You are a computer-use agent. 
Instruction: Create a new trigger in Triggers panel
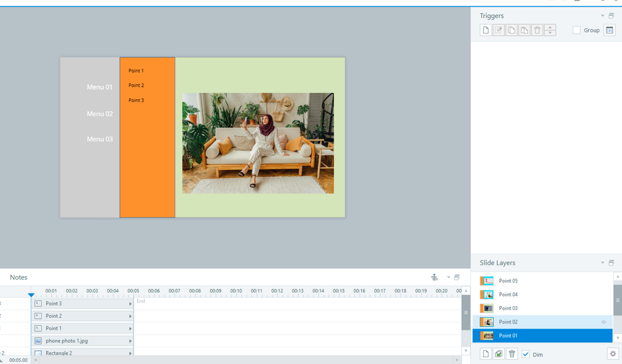point(486,31)
